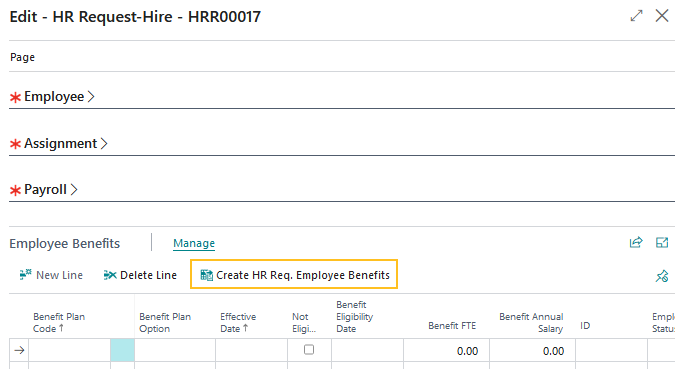Screen dimensions: 678x369
Task: Click the Effective Date cell in first row
Action: click(251, 350)
